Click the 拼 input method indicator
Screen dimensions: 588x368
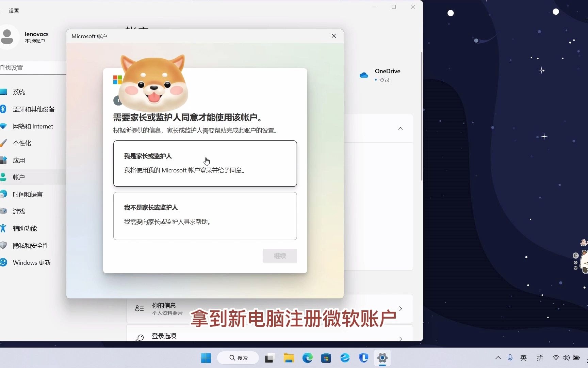pos(540,358)
